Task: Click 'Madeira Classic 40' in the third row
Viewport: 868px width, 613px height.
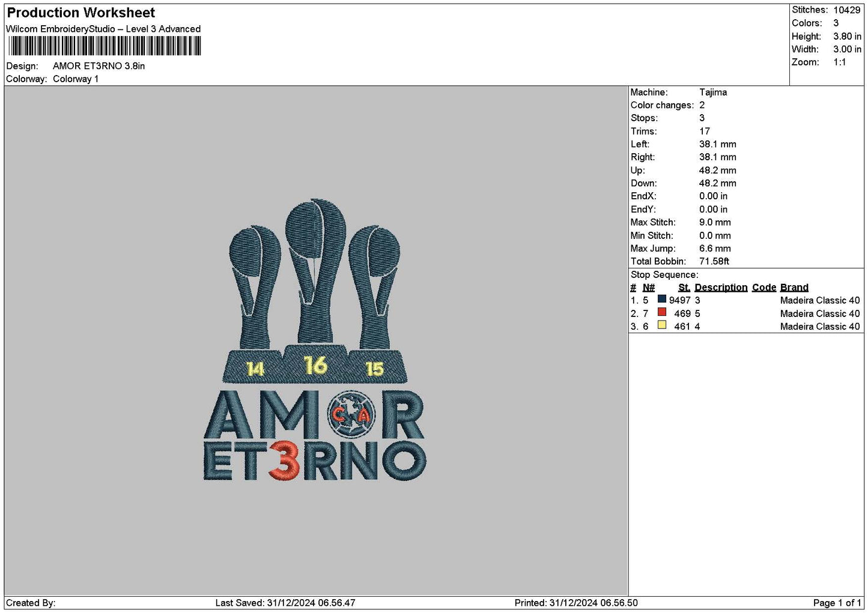Action: tap(820, 327)
